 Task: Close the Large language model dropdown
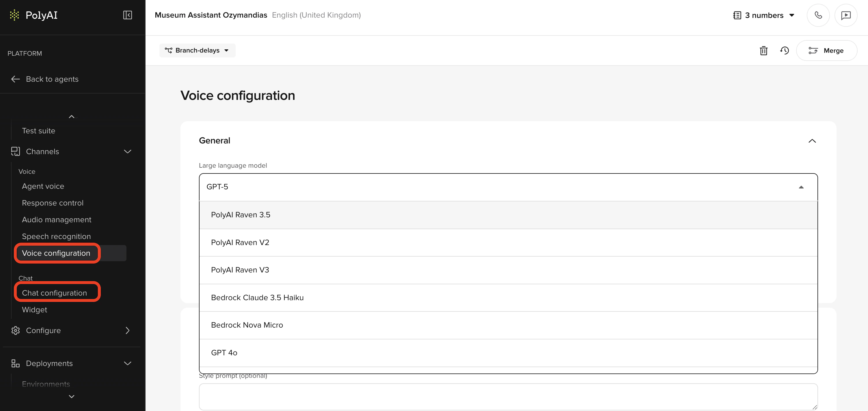coord(801,187)
